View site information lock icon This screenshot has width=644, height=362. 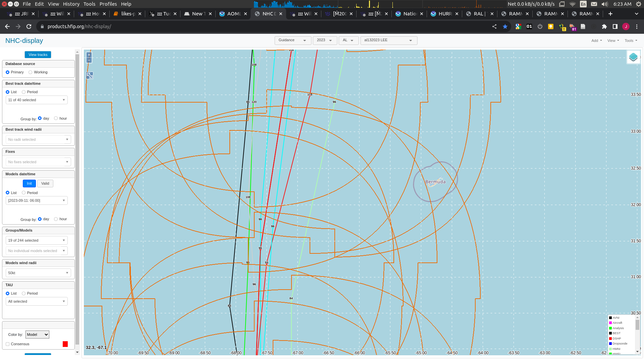click(x=42, y=26)
